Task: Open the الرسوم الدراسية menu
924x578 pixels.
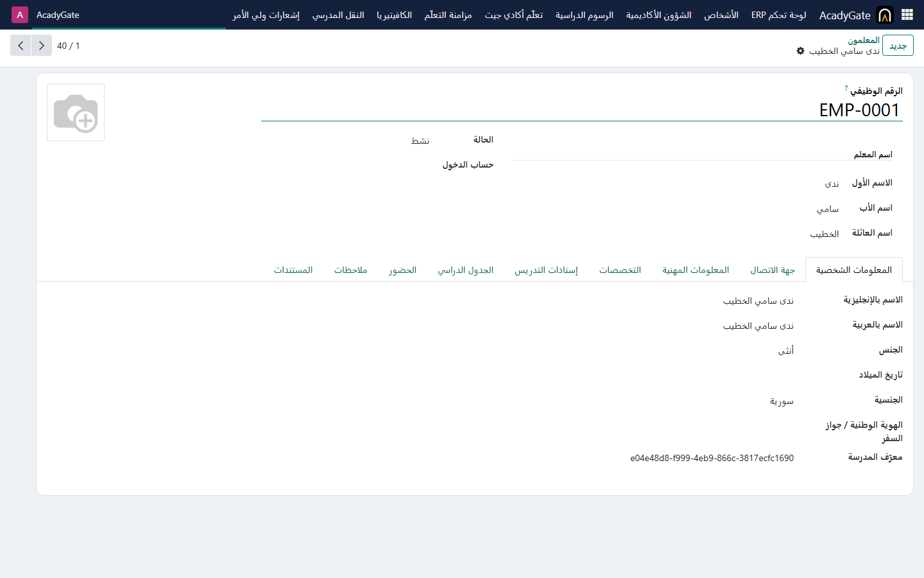Action: pyautogui.click(x=585, y=15)
